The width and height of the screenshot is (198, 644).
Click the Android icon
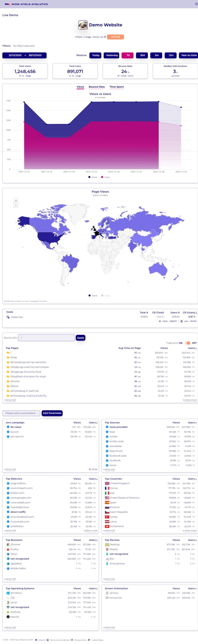pyautogui.click(x=8, y=612)
